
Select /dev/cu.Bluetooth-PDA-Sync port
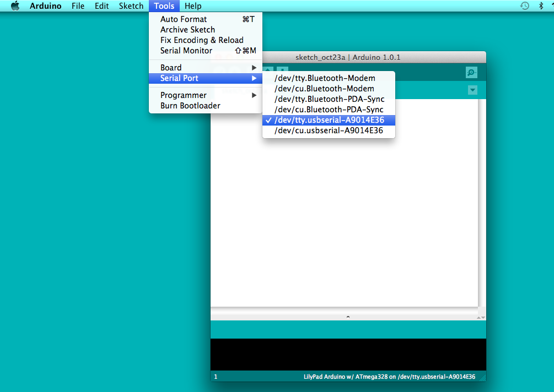click(329, 110)
